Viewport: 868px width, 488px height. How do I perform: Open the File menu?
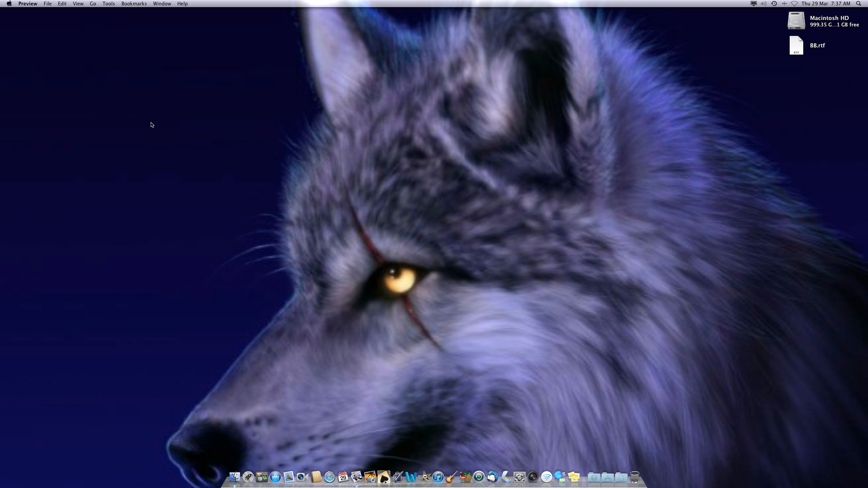coord(47,4)
